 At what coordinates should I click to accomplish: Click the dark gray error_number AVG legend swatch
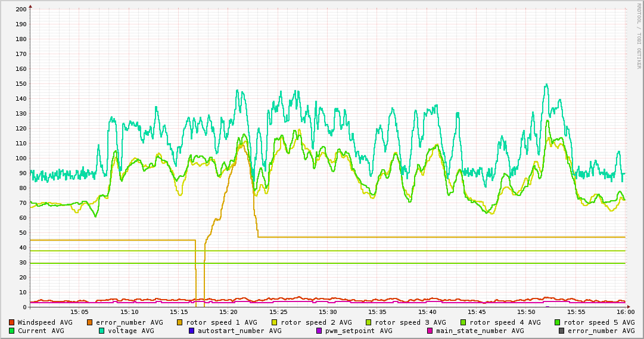click(x=561, y=331)
